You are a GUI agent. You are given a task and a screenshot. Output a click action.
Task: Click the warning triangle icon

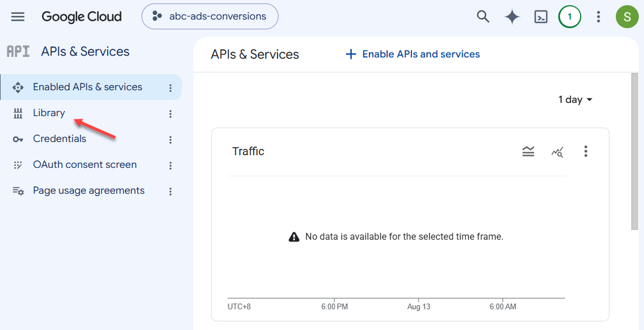pyautogui.click(x=294, y=237)
